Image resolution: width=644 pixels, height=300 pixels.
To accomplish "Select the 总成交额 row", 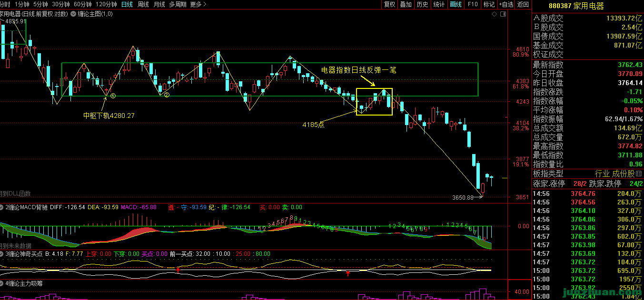I will click(588, 128).
